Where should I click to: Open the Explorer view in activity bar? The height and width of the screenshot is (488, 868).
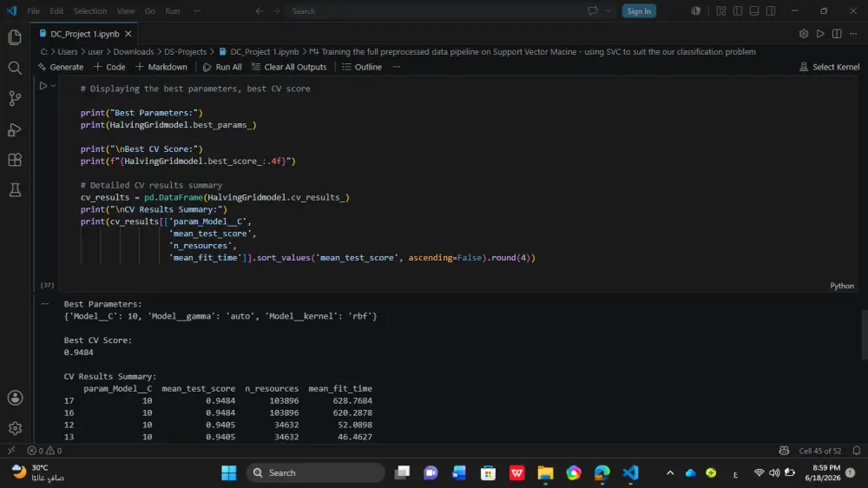click(x=15, y=37)
